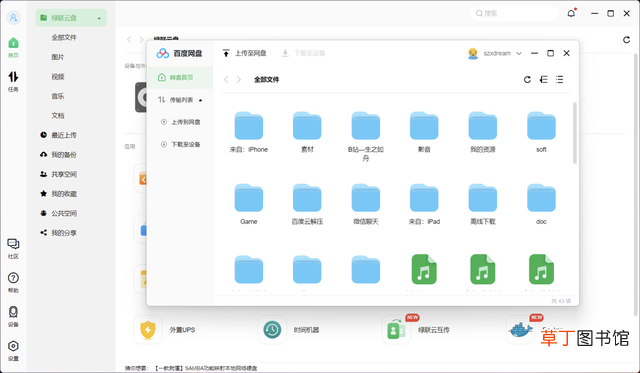640x373 pixels.
Task: Click the 搜索 search field
Action: 515,13
